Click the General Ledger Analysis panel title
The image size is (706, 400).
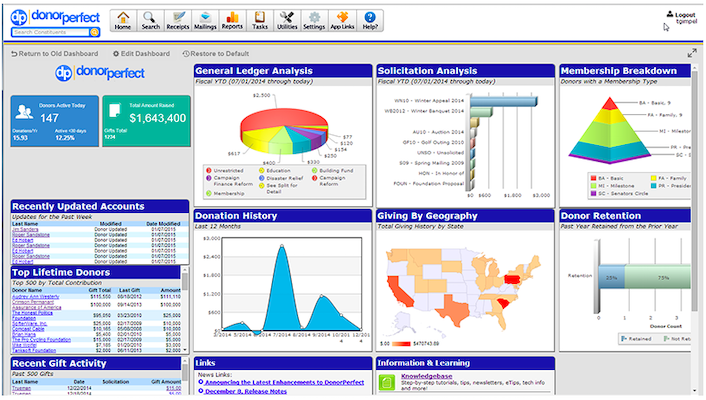pyautogui.click(x=254, y=71)
